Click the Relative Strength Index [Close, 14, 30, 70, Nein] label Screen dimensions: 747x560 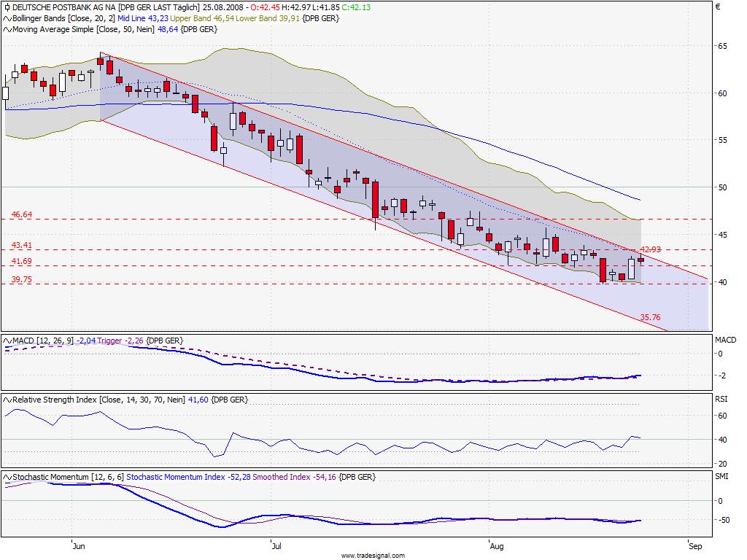coord(98,400)
